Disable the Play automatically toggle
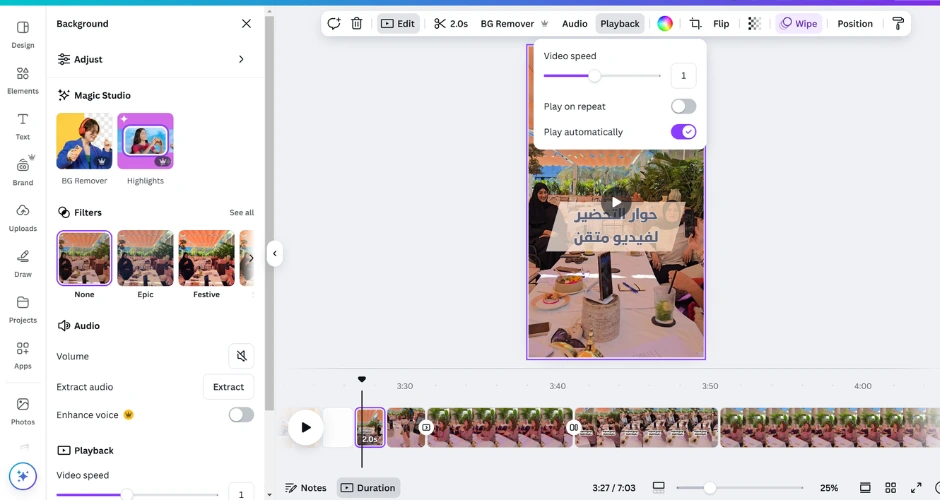The height and width of the screenshot is (500, 940). 683,132
